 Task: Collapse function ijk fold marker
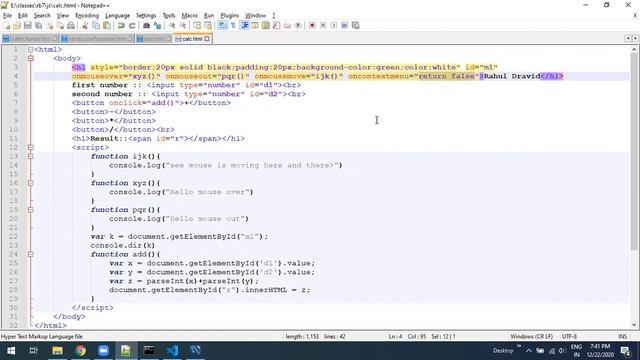point(31,156)
